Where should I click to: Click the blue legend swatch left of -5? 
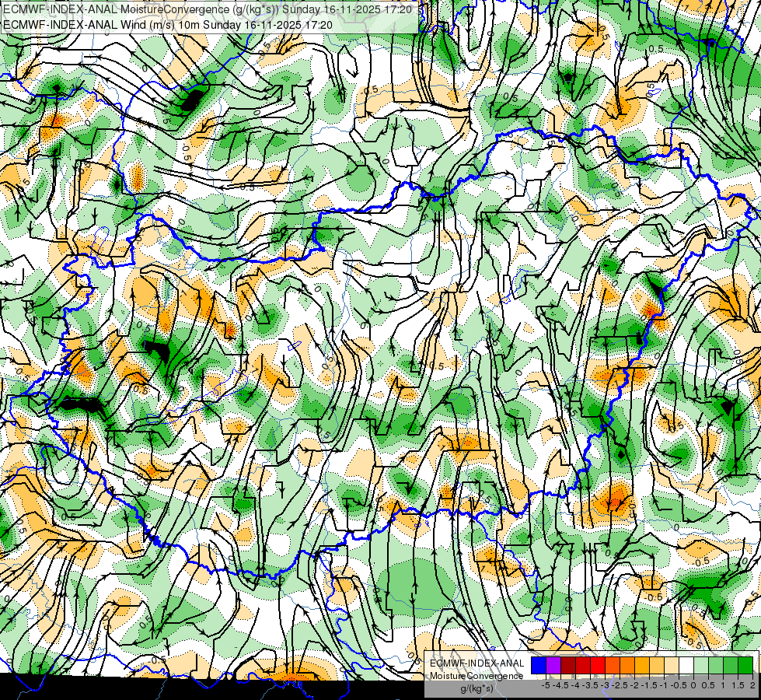click(539, 666)
